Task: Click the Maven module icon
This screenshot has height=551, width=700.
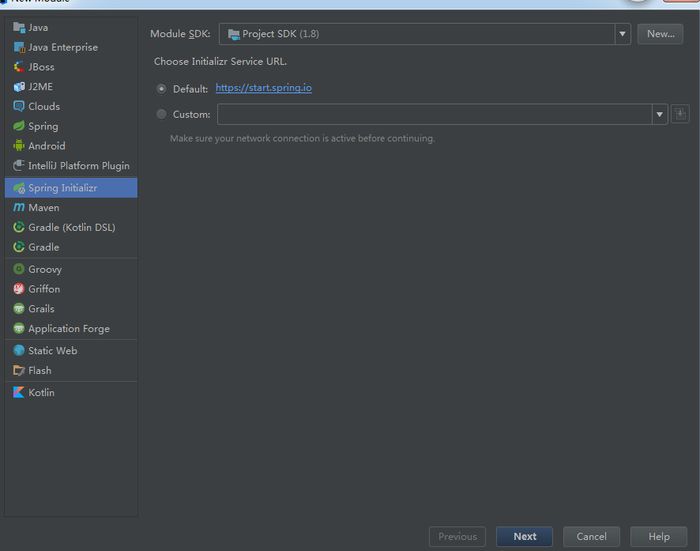Action: coord(19,207)
